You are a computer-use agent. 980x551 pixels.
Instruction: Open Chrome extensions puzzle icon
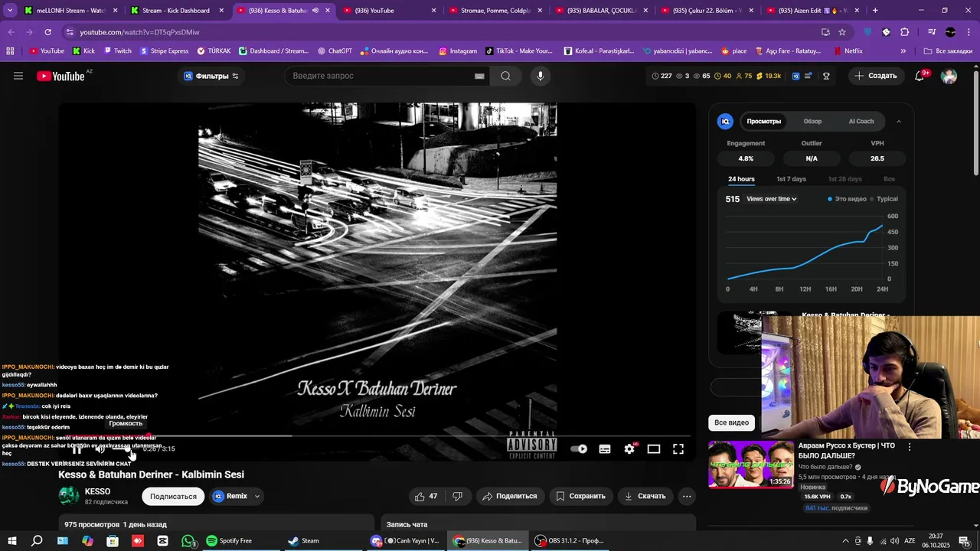click(x=904, y=32)
